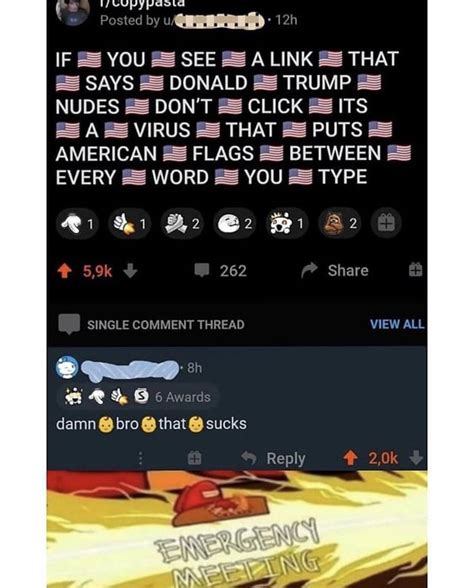Click the Share arrow on the post
The height and width of the screenshot is (588, 474).
309,270
